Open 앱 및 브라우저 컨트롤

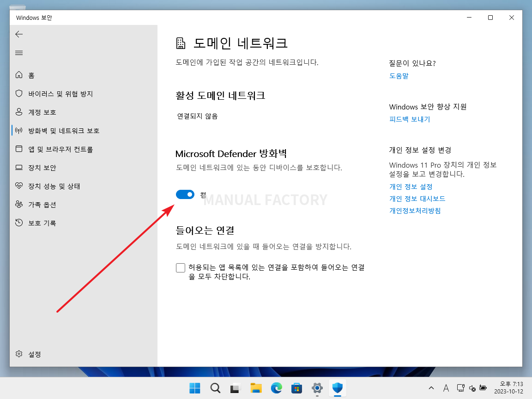click(x=60, y=149)
